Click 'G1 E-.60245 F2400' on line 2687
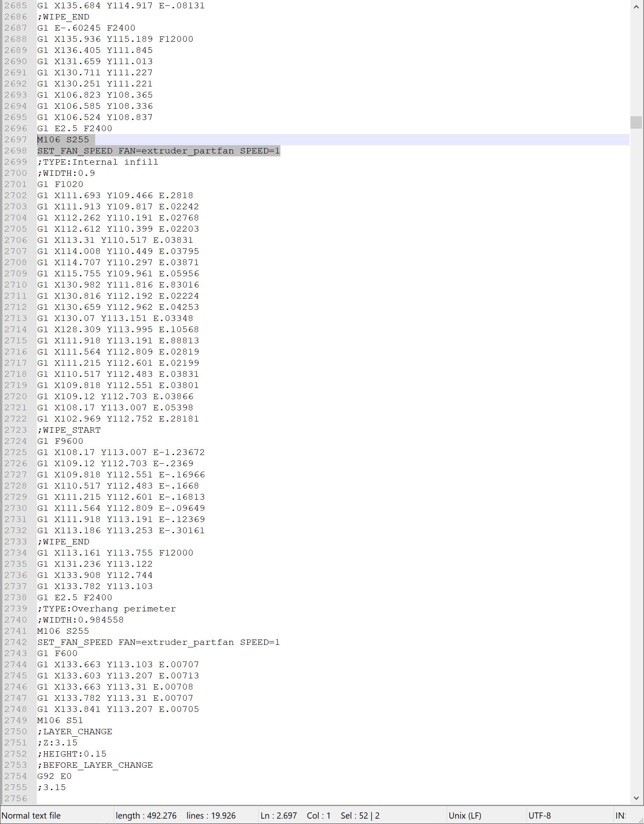Viewport: 644px width, 824px height. (x=86, y=28)
